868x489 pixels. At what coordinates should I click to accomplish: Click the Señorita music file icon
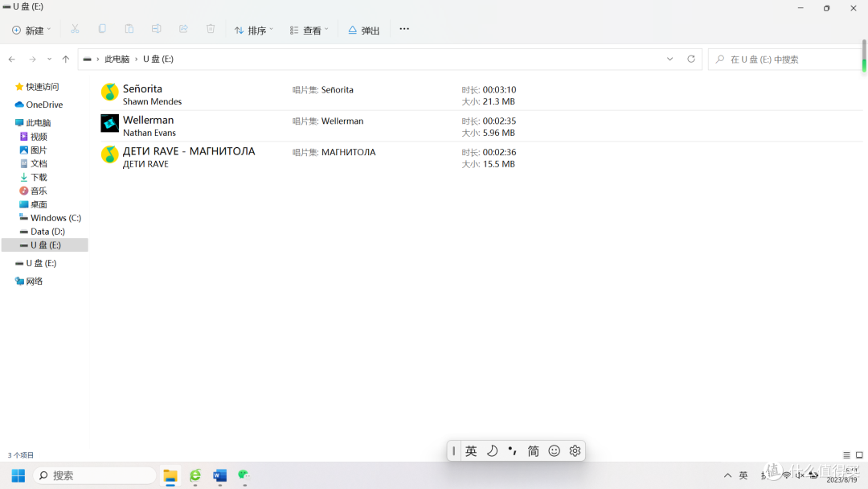tap(109, 92)
